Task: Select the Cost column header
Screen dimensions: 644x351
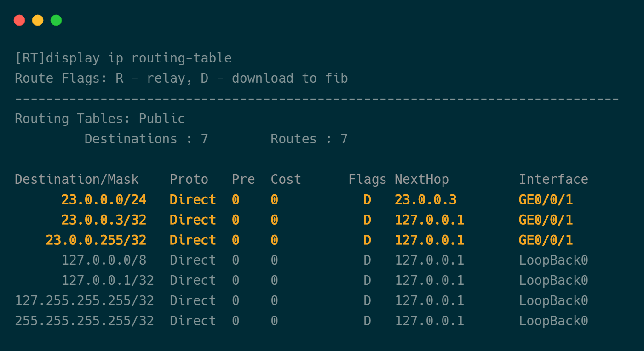Action: coord(286,180)
